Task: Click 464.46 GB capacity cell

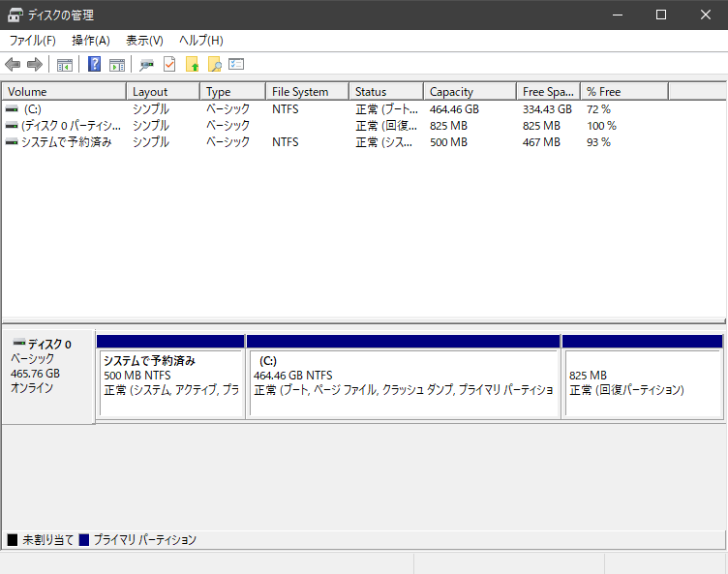Action: pos(454,109)
